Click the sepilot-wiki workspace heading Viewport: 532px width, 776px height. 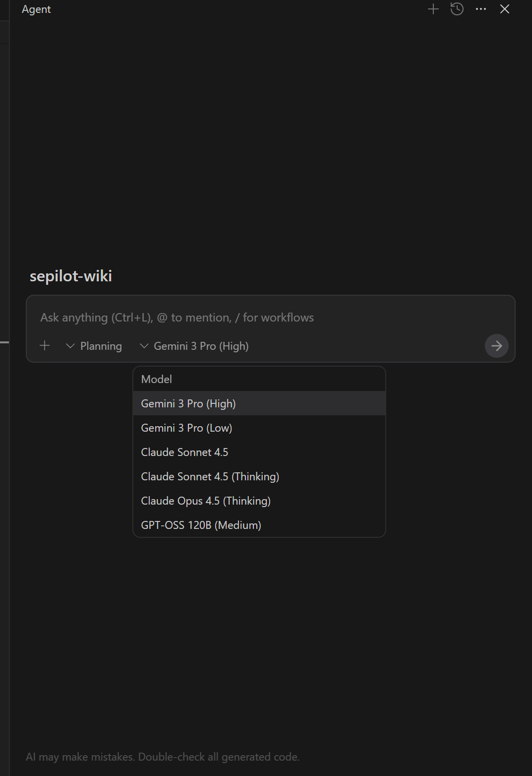click(71, 276)
